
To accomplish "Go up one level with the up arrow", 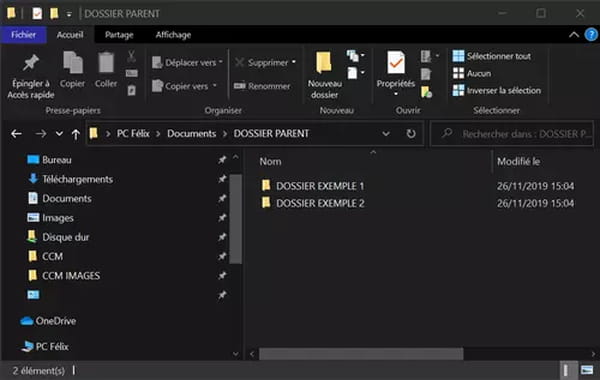I will pos(76,134).
